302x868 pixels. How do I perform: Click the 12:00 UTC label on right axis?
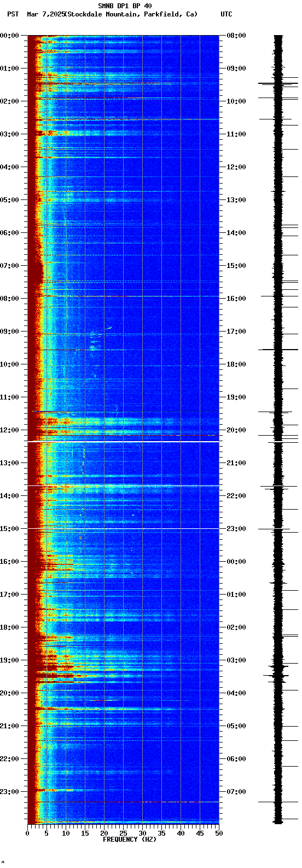[236, 167]
